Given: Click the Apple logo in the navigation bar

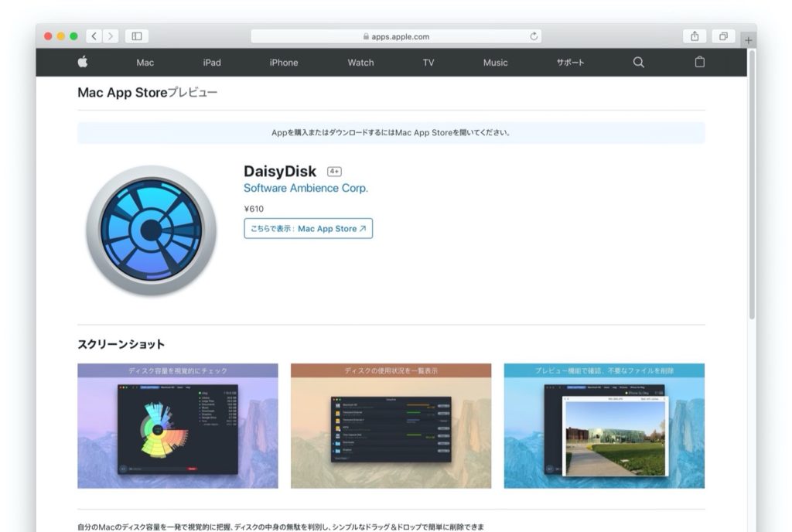Looking at the screenshot, I should (83, 63).
